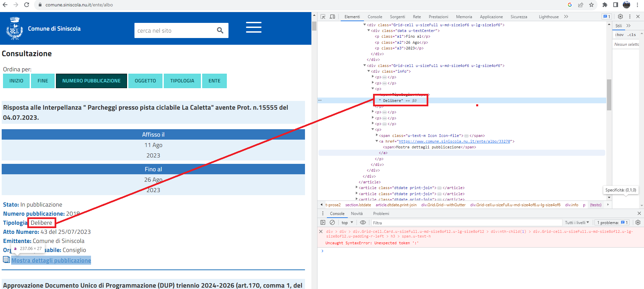This screenshot has width=644, height=289.
Task: Go back using the browser back arrow
Action: [5, 5]
